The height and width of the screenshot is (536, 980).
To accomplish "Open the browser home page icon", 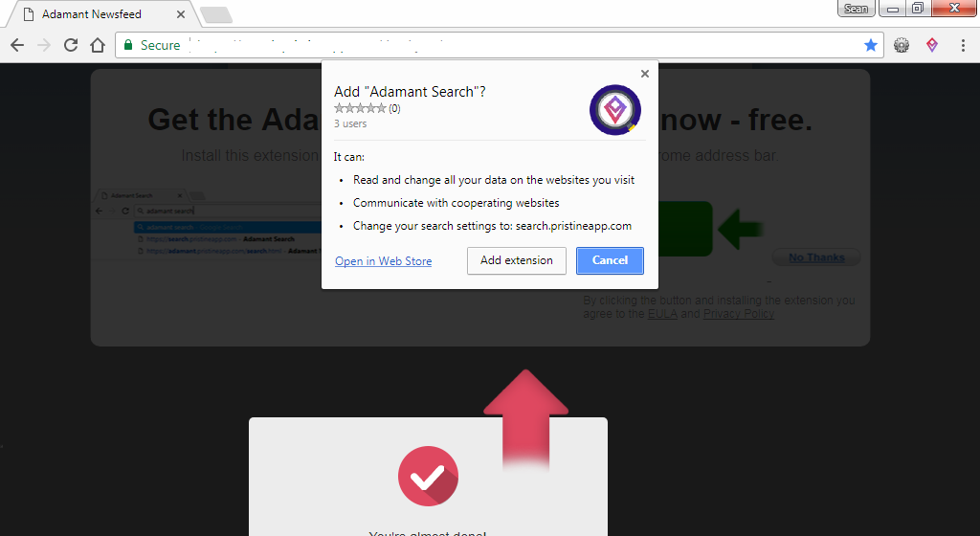I will pos(98,45).
